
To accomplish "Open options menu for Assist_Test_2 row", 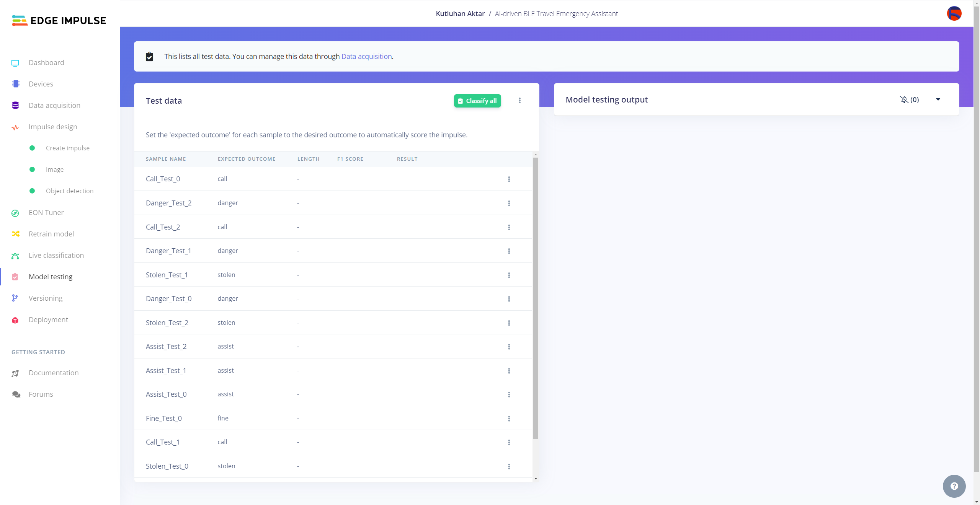I will pyautogui.click(x=509, y=347).
